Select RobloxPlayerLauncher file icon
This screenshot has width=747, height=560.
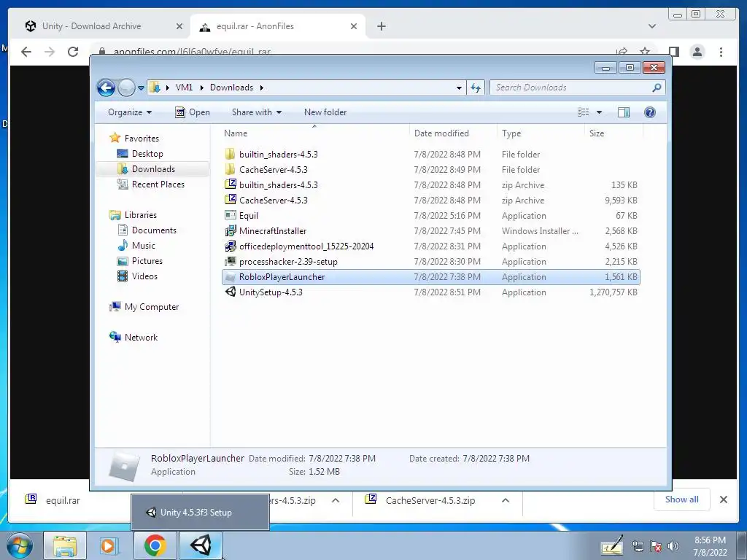coord(230,276)
